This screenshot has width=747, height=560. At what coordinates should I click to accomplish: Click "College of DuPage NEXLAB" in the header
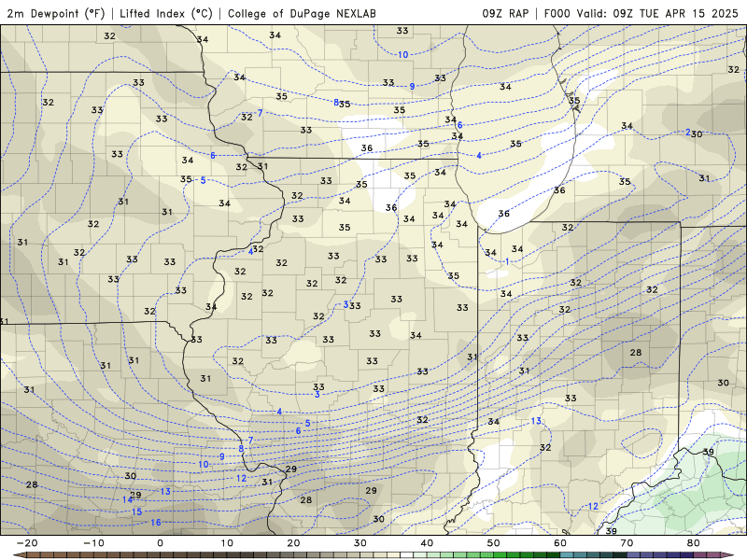coord(302,13)
